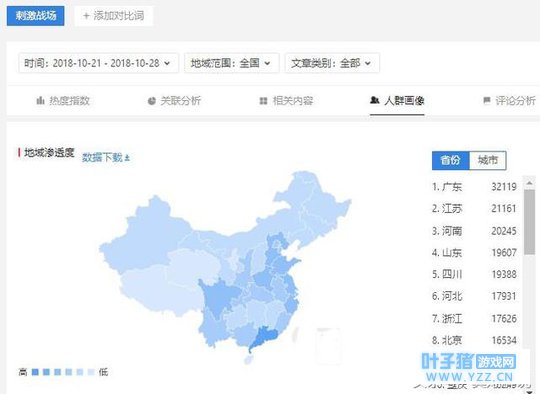
Task: Click the 1. 广东 ranking row
Action: click(x=475, y=187)
